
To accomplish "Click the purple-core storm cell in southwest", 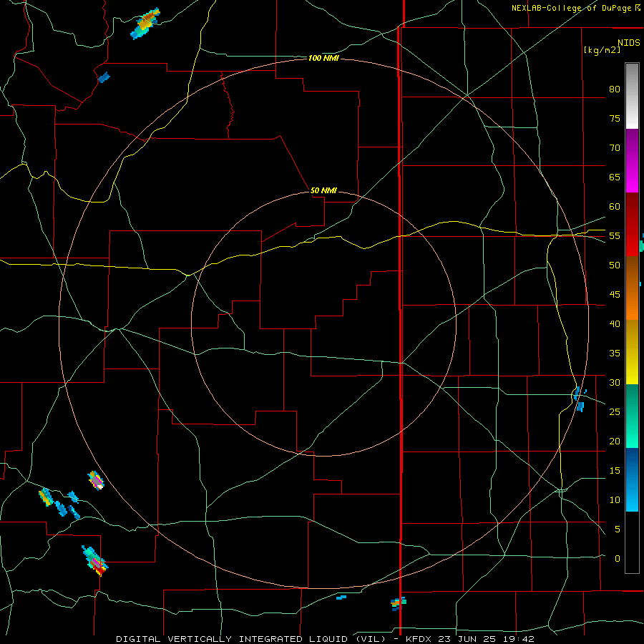I will pyautogui.click(x=96, y=481).
